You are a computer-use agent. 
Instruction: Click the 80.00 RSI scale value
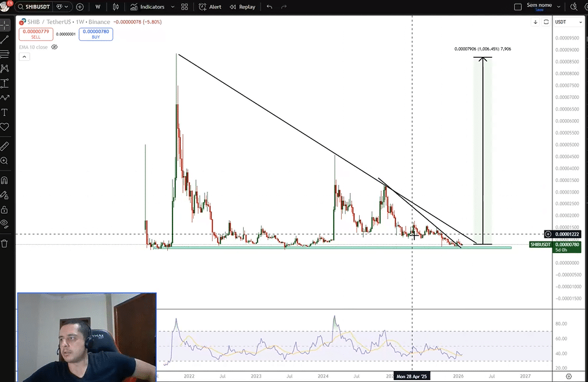pyautogui.click(x=561, y=324)
